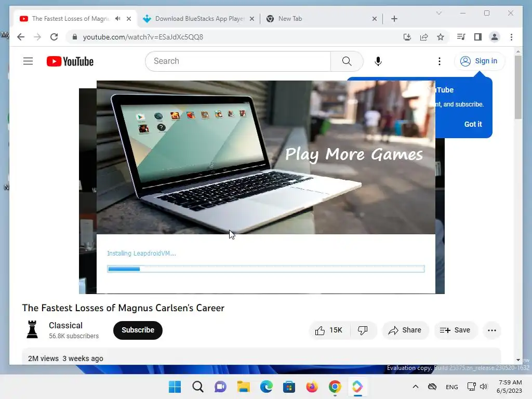This screenshot has height=399, width=532.
Task: Click the video title text
Action: pos(123,308)
